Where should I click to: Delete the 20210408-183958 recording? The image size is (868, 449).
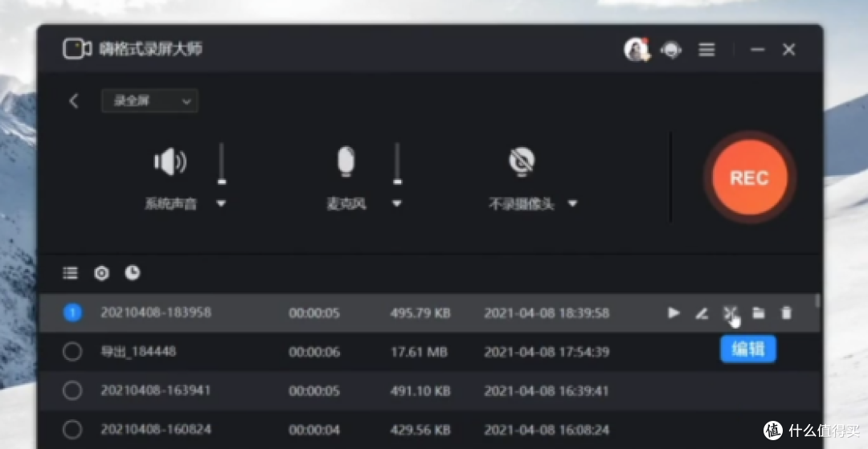point(786,313)
